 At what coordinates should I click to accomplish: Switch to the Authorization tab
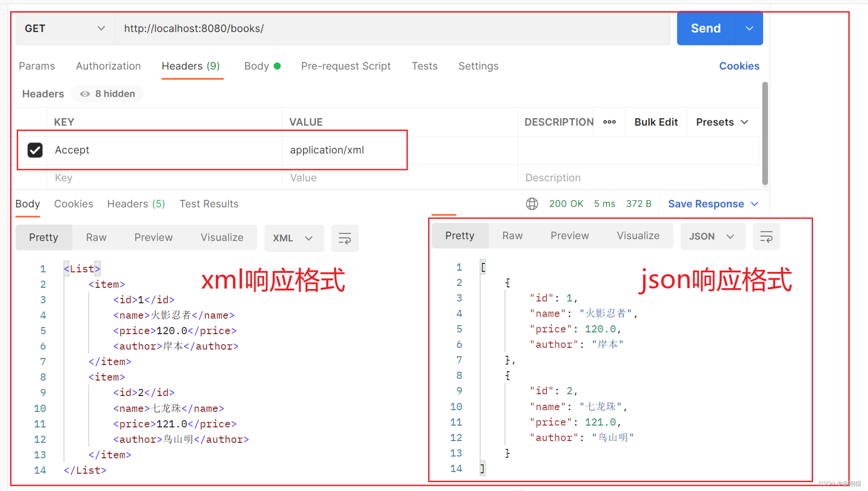click(x=108, y=66)
